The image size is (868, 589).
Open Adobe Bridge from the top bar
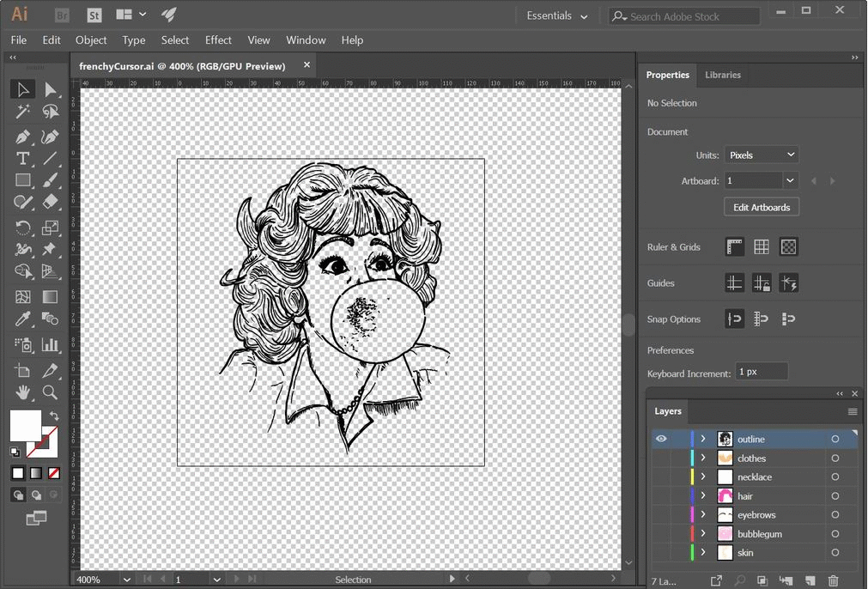point(61,15)
